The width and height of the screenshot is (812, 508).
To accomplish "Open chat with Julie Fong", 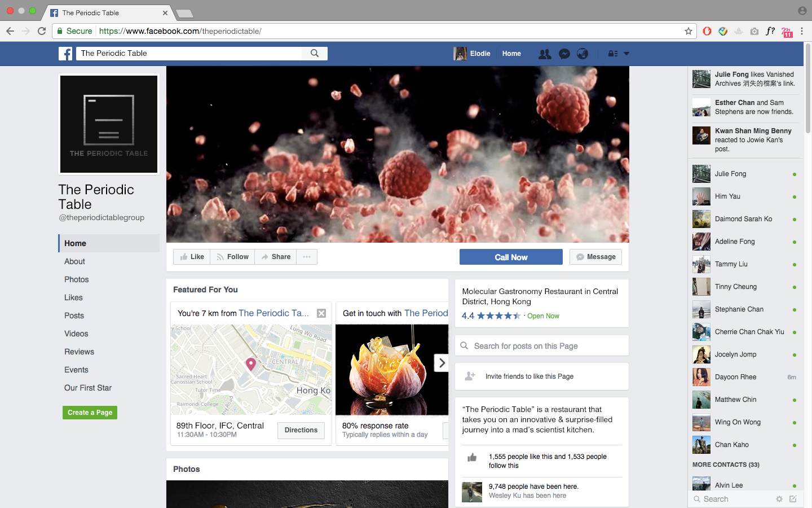I will 744,174.
